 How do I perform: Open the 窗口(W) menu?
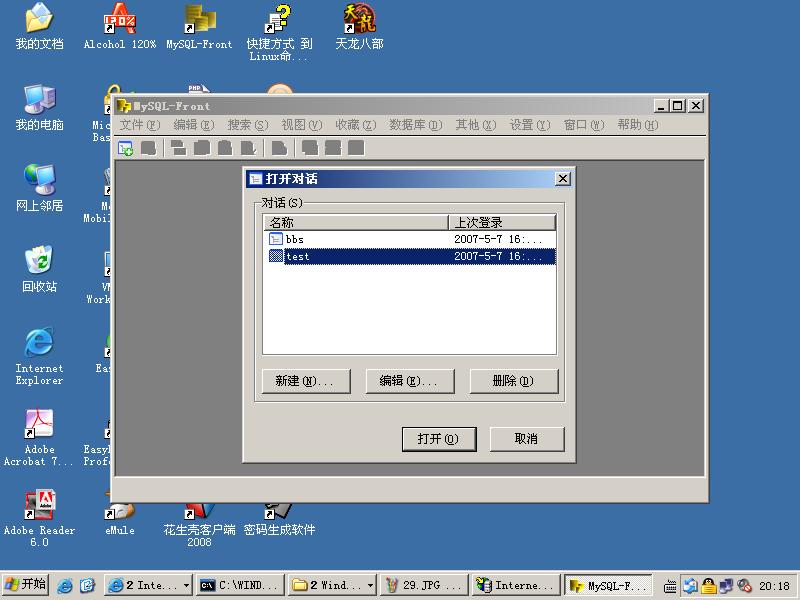[x=584, y=124]
